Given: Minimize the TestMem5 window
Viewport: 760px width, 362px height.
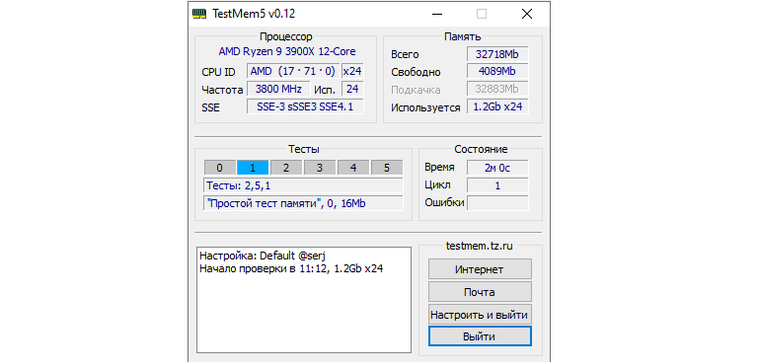Looking at the screenshot, I should 438,14.
